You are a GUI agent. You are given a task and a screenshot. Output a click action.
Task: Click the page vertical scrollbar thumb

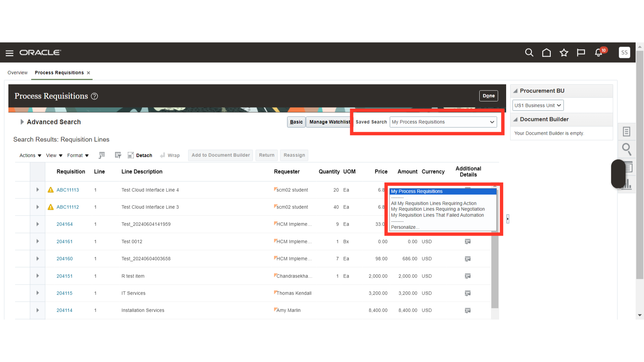(640, 164)
